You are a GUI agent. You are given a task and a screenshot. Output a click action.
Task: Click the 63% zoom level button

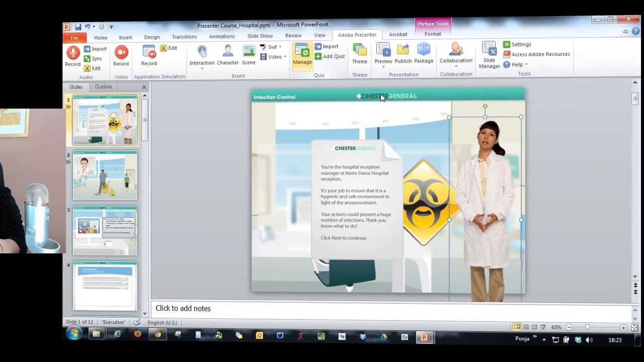coord(556,327)
